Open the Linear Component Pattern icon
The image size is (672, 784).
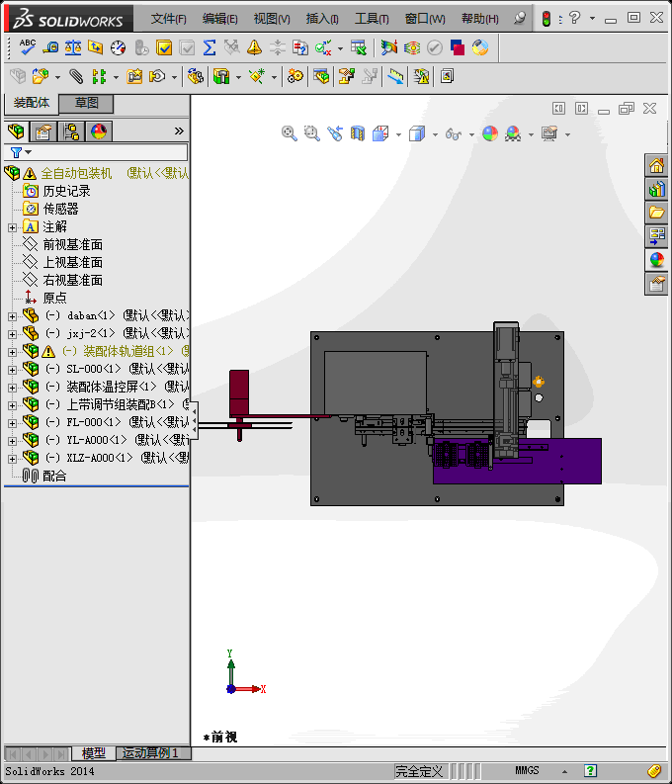99,76
